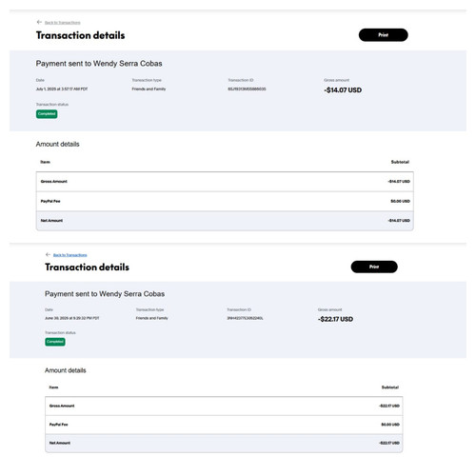Follow the blue Back to Transactions link
Image resolution: width=476 pixels, height=476 pixels.
[x=70, y=255]
